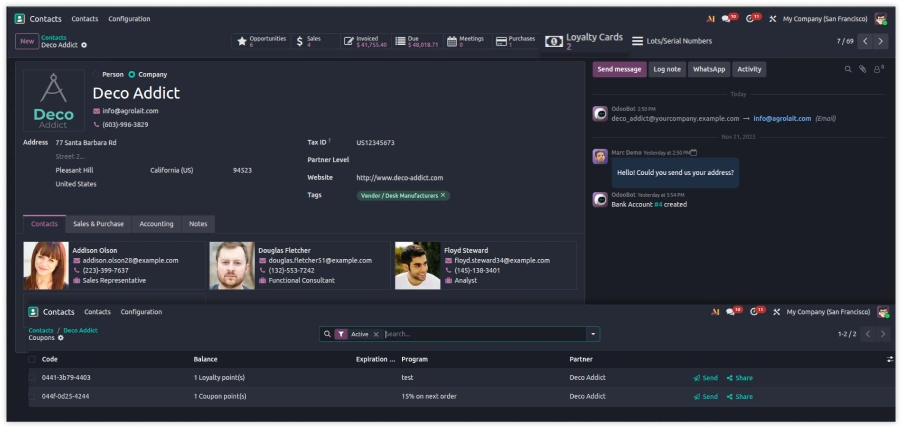Open the Invoiced stat button
The height and width of the screenshot is (429, 902).
[x=365, y=41]
